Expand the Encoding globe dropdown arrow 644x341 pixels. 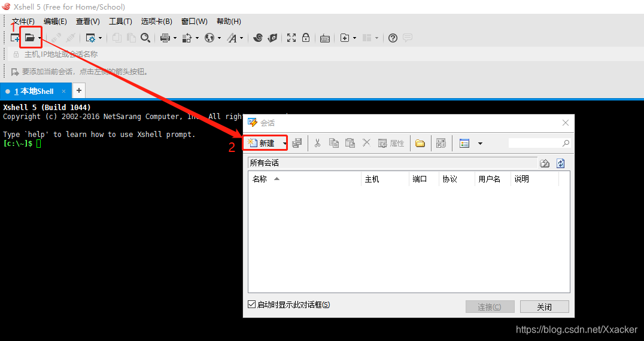click(x=219, y=38)
